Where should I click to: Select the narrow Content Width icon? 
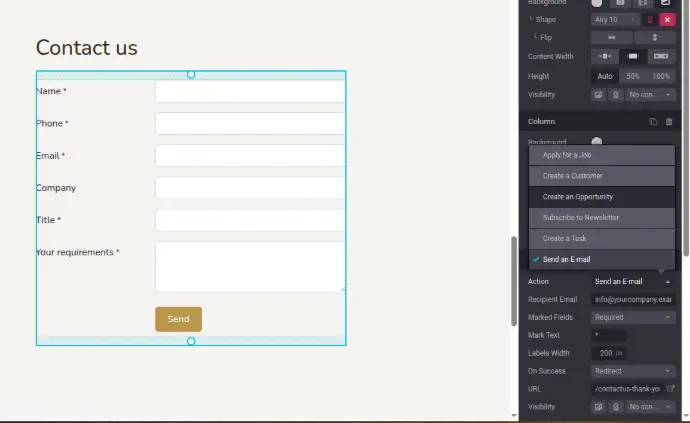605,57
